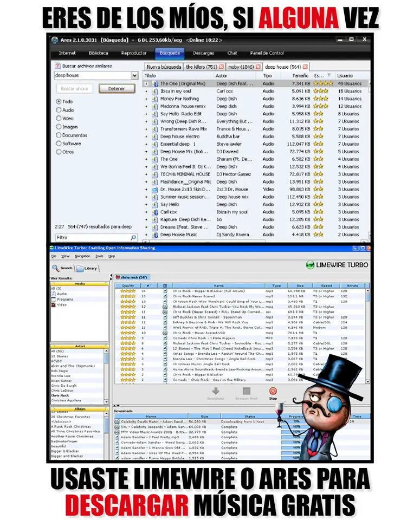Screen dimensions: 420x520
Task: Click the LimeWire Download arrow icon
Action: click(x=216, y=391)
